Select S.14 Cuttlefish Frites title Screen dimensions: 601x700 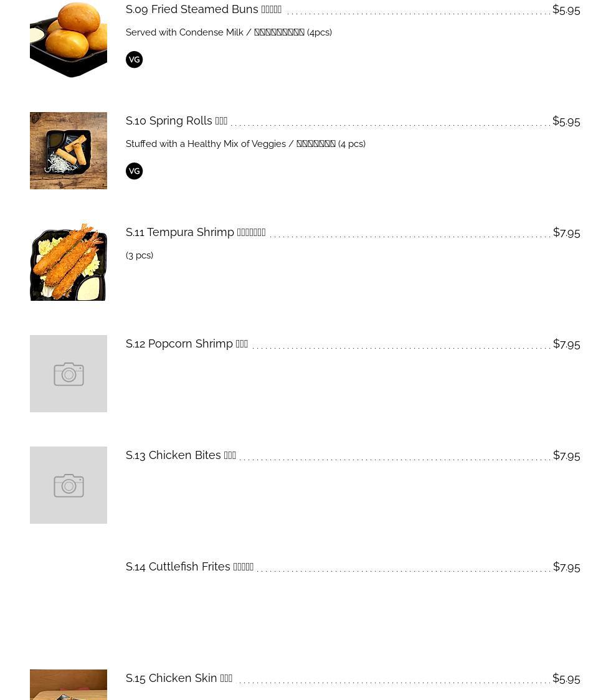189,567
